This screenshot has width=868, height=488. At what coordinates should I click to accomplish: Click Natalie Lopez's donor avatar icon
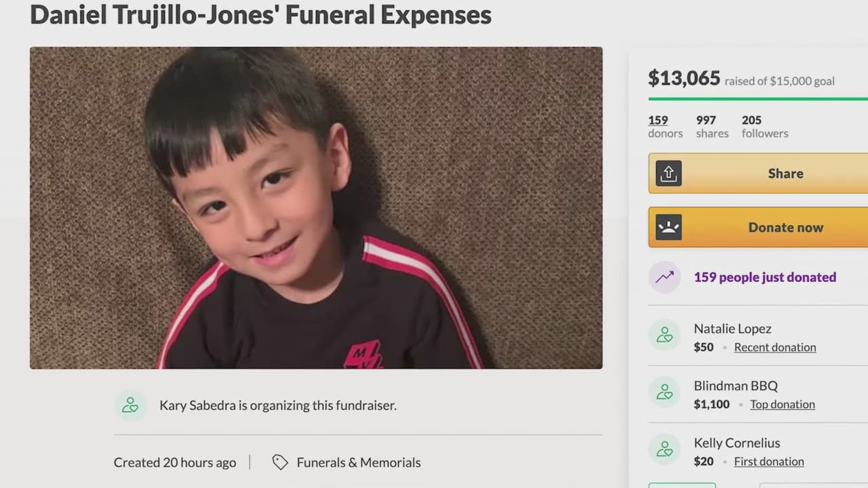(x=665, y=335)
